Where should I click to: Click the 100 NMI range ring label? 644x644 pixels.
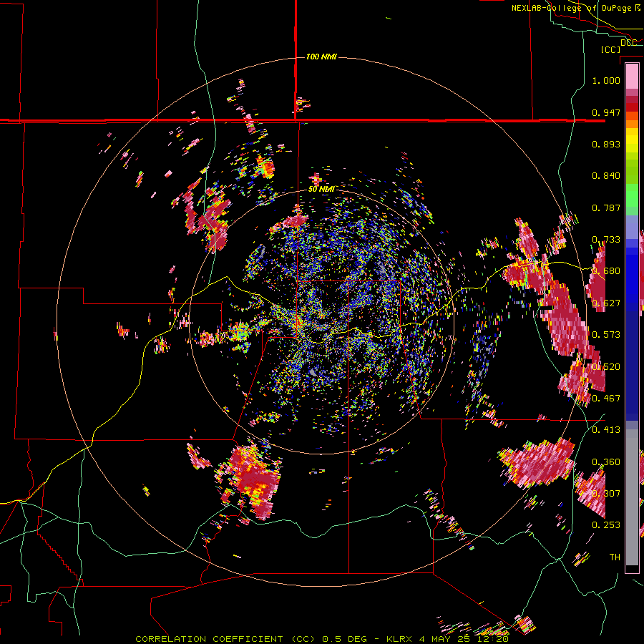click(321, 57)
